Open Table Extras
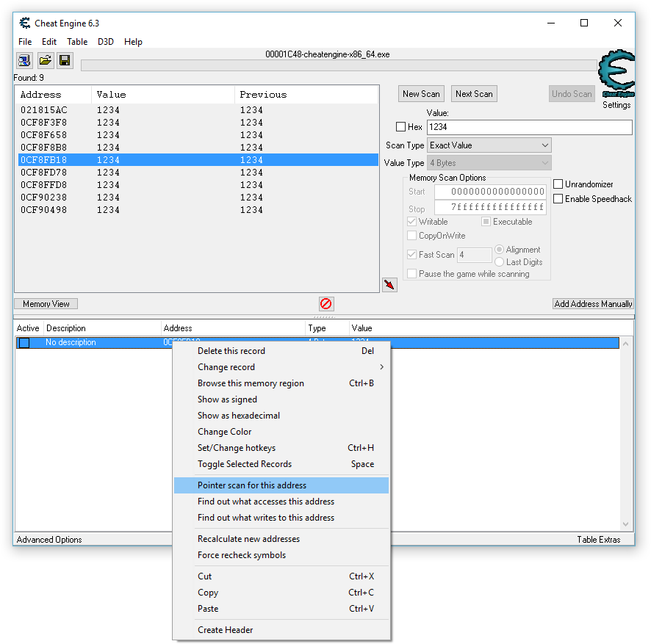The height and width of the screenshot is (644, 651). [598, 540]
